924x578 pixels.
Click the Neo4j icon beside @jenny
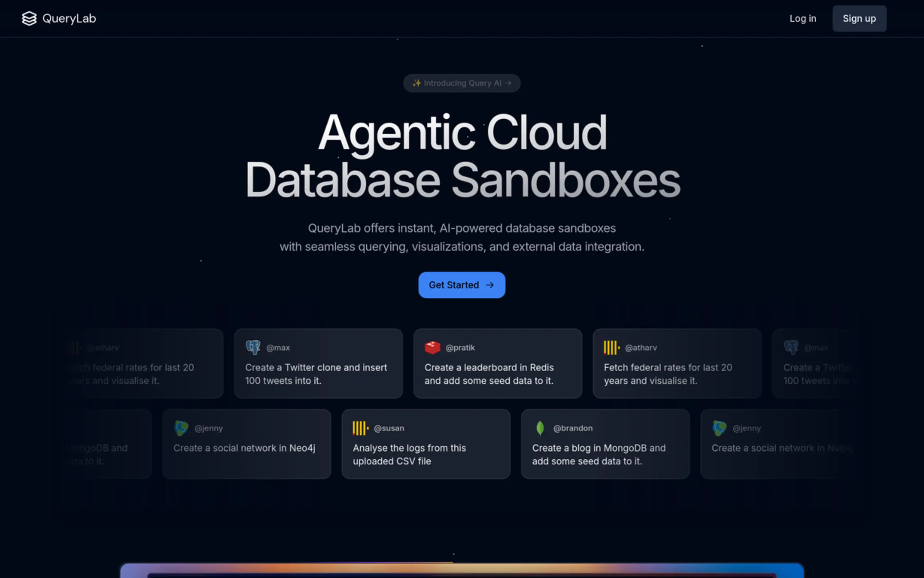182,428
